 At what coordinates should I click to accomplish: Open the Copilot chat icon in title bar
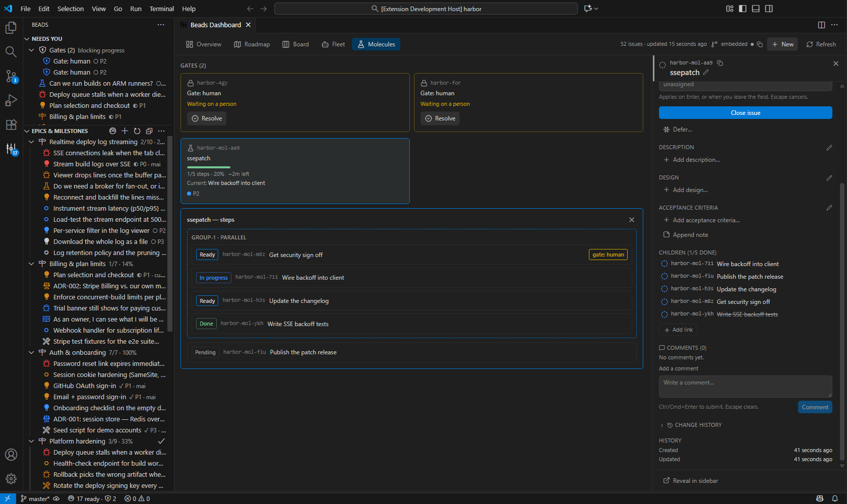(x=588, y=9)
